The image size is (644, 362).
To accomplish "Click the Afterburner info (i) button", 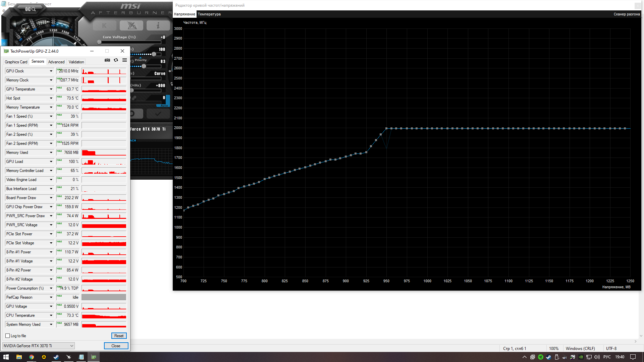I will 158,25.
